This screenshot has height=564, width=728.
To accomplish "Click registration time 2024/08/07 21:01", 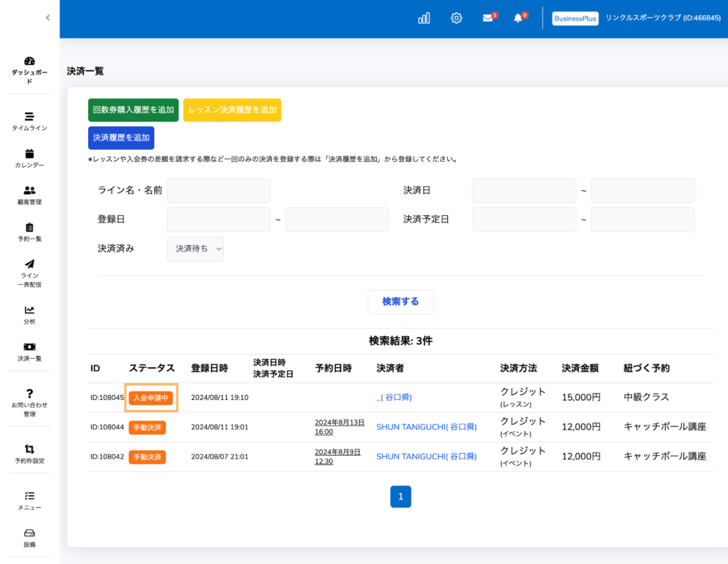I will 220,457.
